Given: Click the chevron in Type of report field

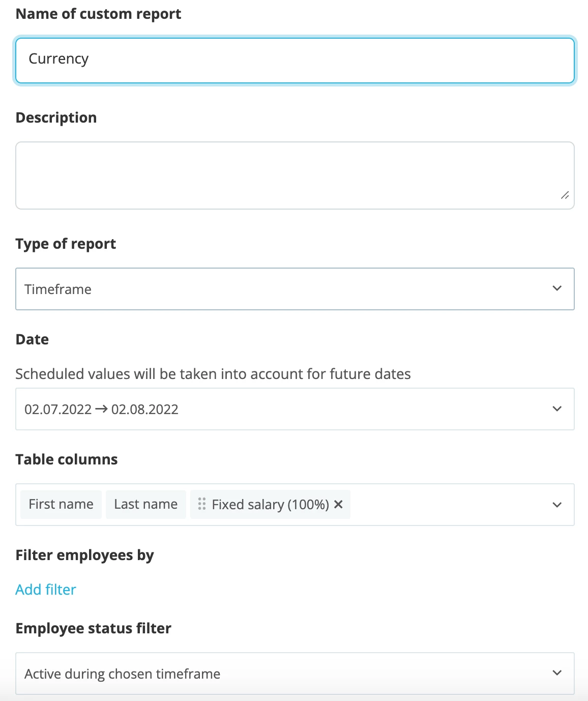Looking at the screenshot, I should pyautogui.click(x=557, y=288).
